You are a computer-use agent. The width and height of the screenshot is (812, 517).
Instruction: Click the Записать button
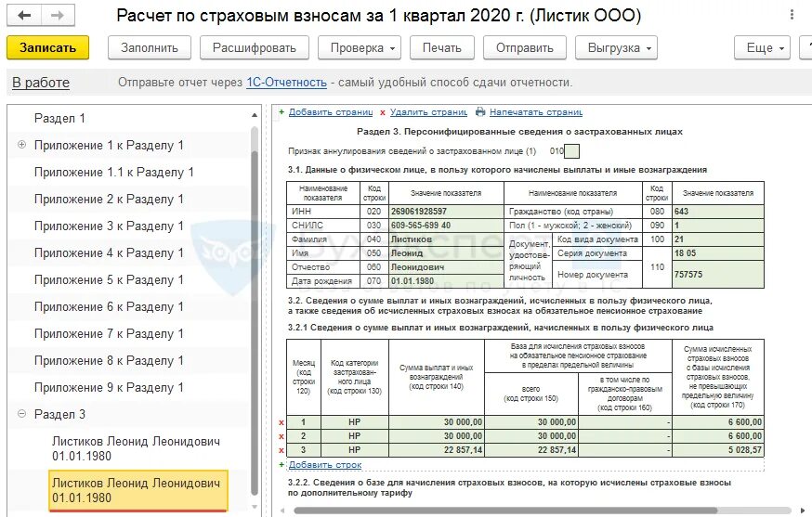tap(47, 47)
